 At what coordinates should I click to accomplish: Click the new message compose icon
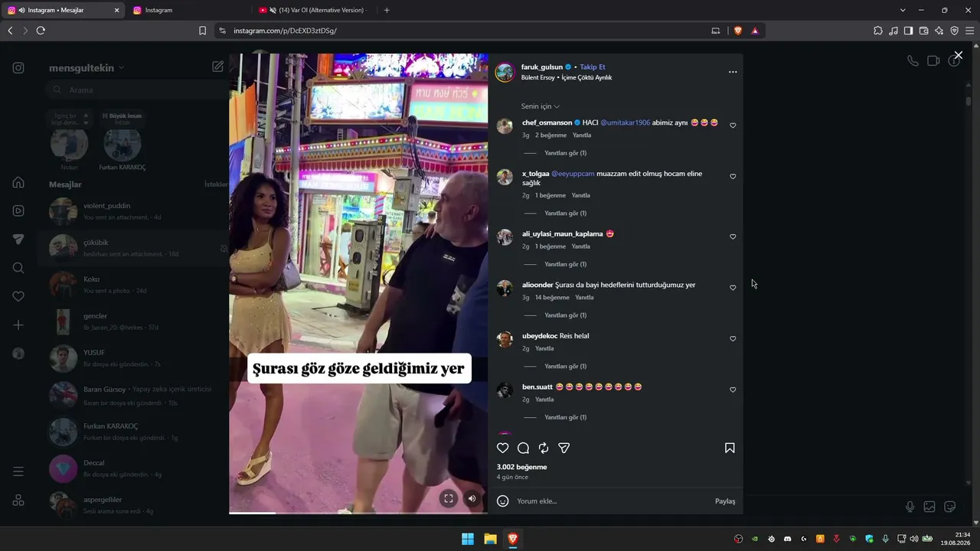tap(217, 67)
